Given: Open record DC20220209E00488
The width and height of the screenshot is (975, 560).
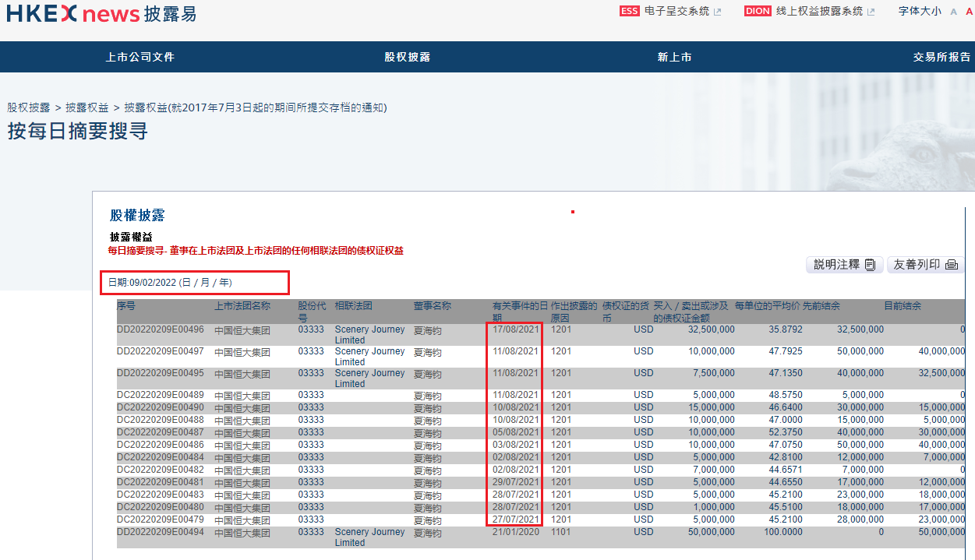Looking at the screenshot, I should coord(161,420).
